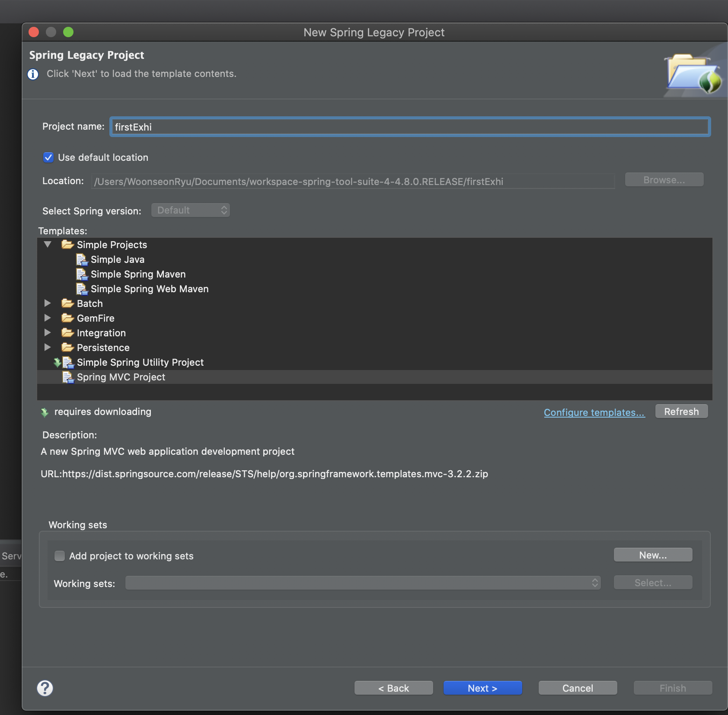Select the Simple Spring Maven template

click(375, 274)
